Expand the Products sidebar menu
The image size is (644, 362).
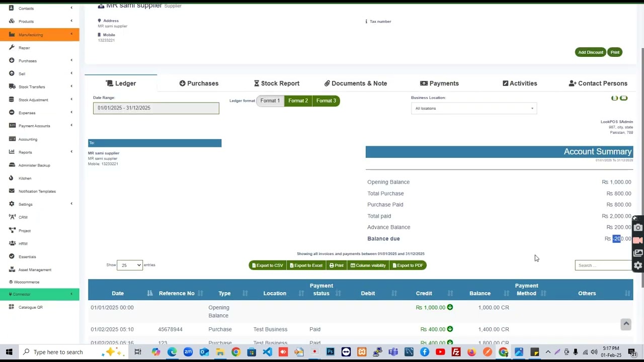[39, 21]
